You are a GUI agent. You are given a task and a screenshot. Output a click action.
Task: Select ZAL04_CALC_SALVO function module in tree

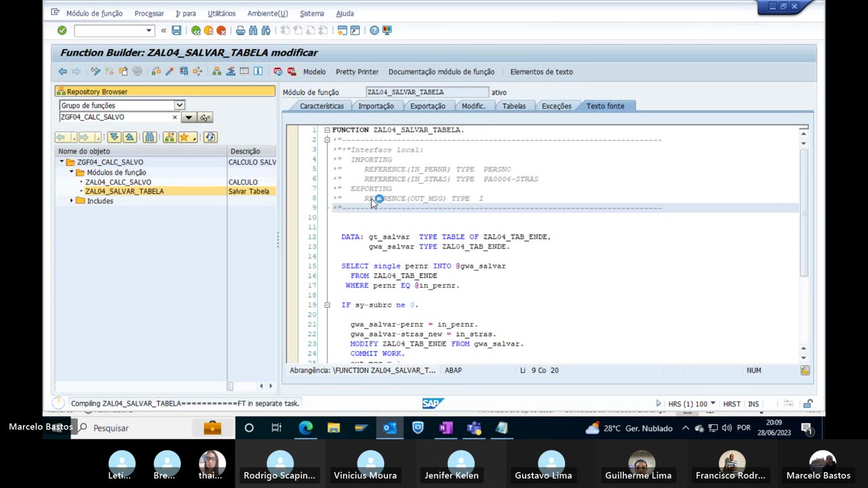[118, 182]
